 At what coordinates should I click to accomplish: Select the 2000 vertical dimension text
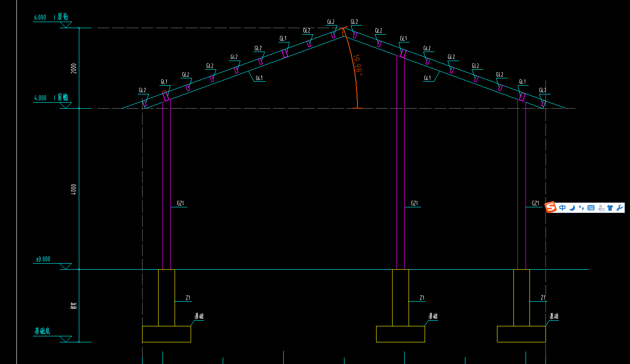(74, 68)
